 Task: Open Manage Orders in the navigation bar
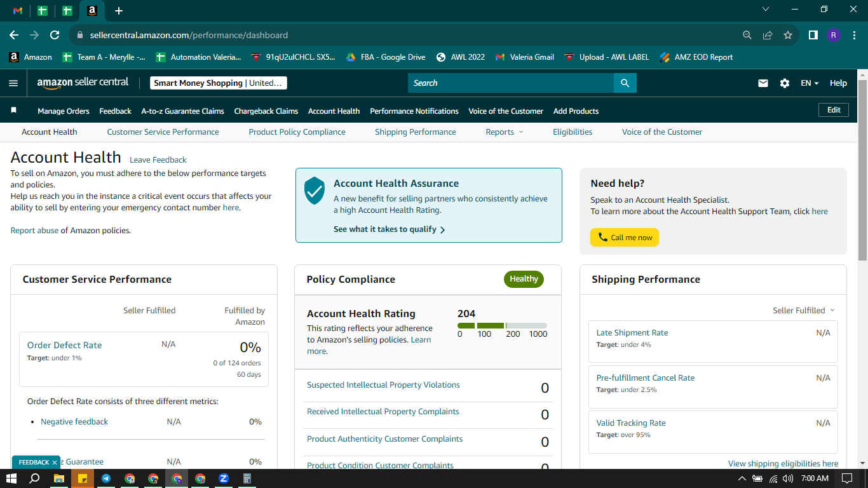pos(64,111)
